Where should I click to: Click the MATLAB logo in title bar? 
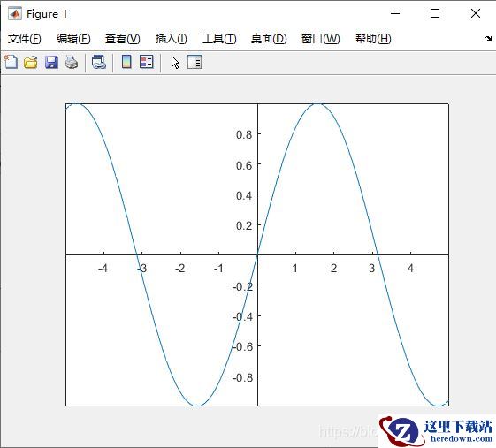point(15,14)
